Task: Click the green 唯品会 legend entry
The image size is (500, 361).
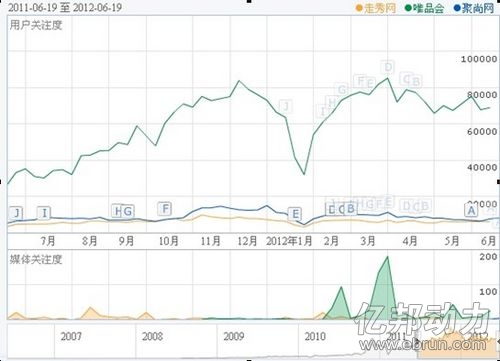Action: point(424,8)
